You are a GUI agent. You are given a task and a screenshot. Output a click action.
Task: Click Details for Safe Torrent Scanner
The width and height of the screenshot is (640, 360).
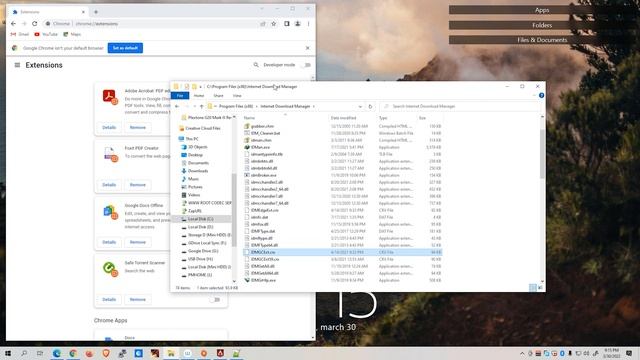(109, 300)
